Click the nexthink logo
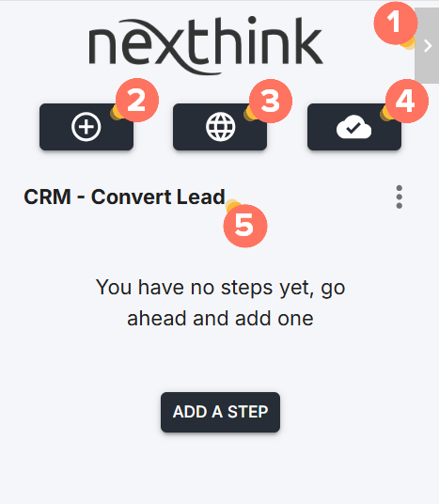The width and height of the screenshot is (439, 504). (206, 45)
